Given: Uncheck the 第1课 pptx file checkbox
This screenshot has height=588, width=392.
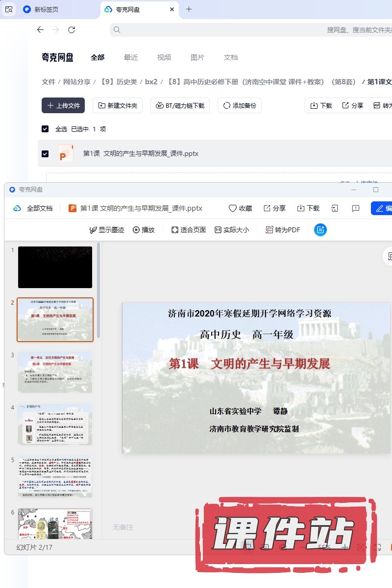Looking at the screenshot, I should (45, 153).
